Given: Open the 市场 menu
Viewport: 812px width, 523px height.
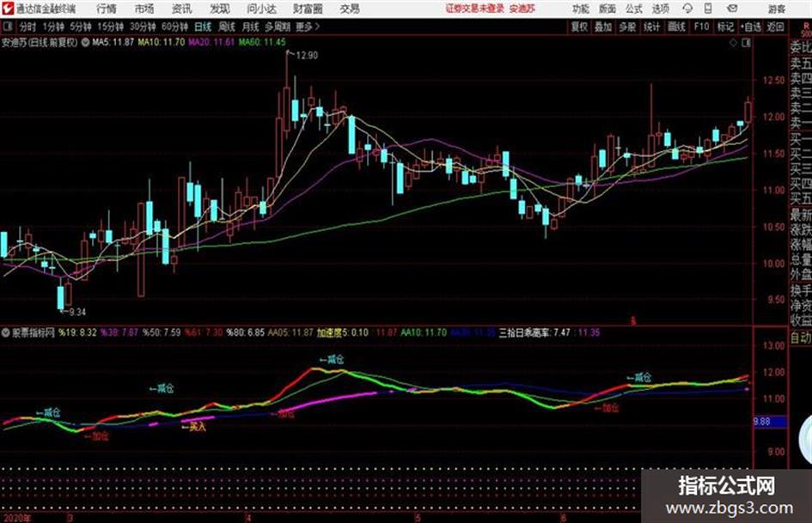Looking at the screenshot, I should [x=144, y=9].
